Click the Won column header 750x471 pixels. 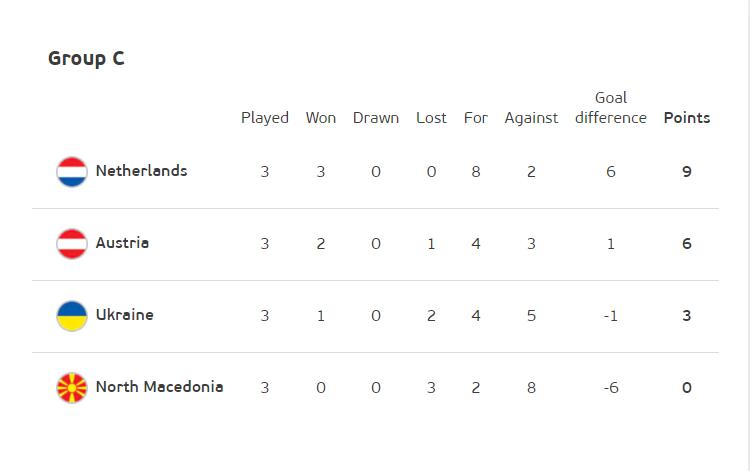coord(321,118)
